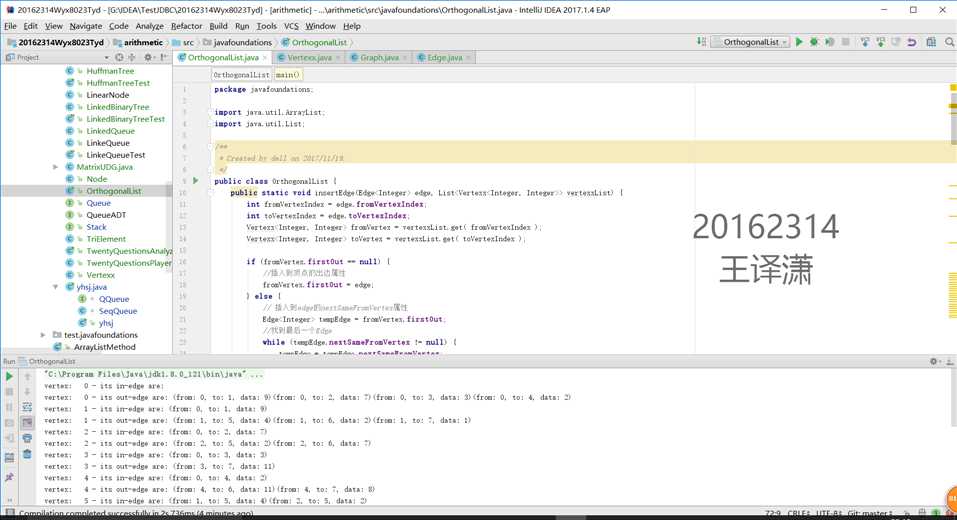This screenshot has height=520, width=957.
Task: Toggle soft-wrap in Run console
Action: 27,407
